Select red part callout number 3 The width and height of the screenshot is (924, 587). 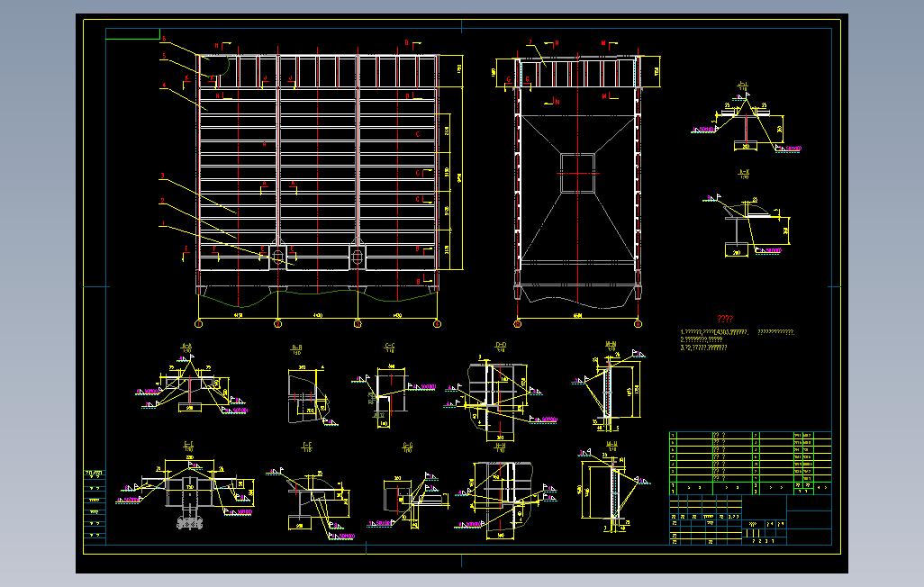(163, 176)
